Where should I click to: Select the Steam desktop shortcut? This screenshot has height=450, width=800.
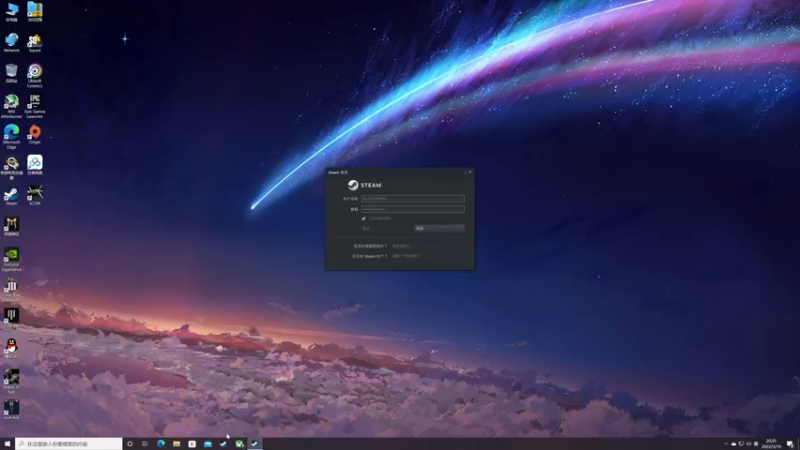coord(11,195)
